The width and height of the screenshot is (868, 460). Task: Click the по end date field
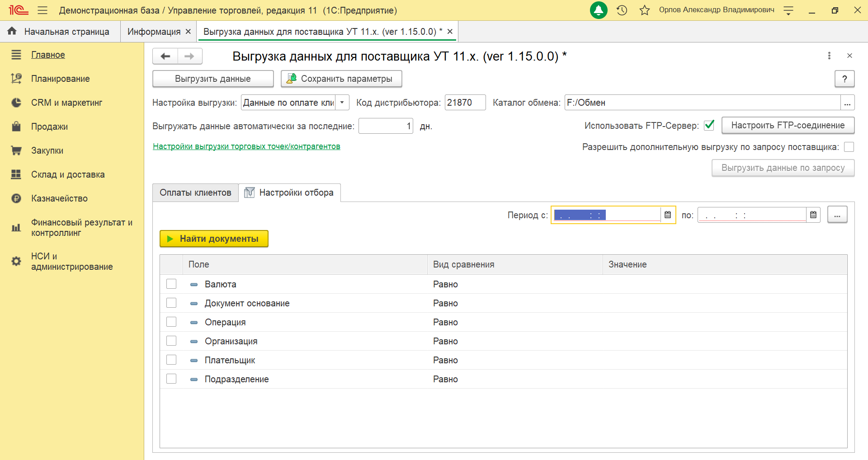(x=752, y=215)
